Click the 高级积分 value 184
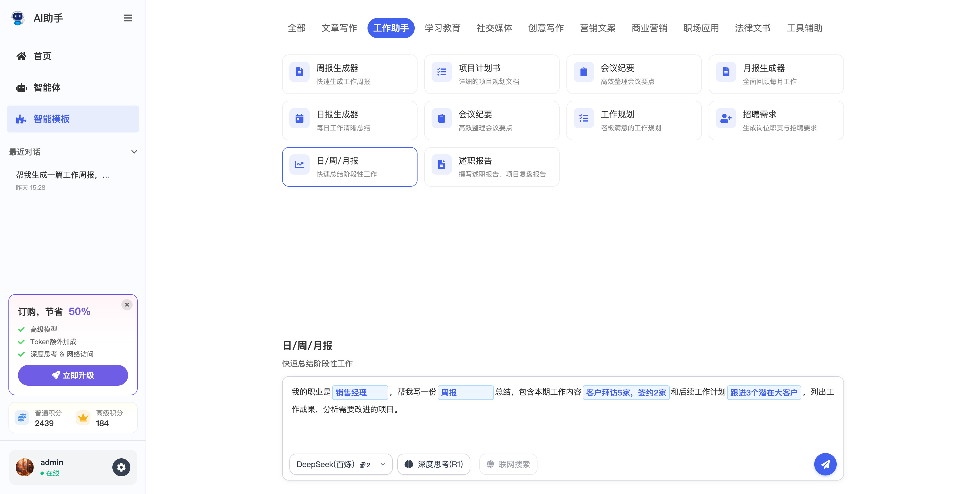This screenshot has height=494, width=980. pyautogui.click(x=102, y=423)
